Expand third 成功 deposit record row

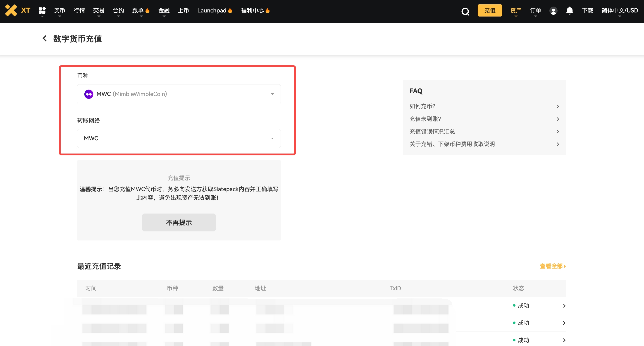(564, 340)
